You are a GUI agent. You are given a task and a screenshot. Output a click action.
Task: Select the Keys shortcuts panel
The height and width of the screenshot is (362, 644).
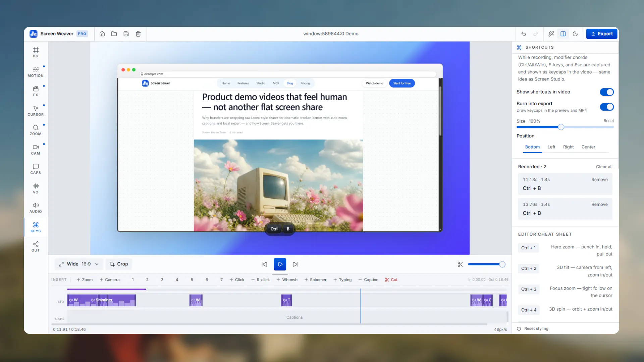click(36, 227)
